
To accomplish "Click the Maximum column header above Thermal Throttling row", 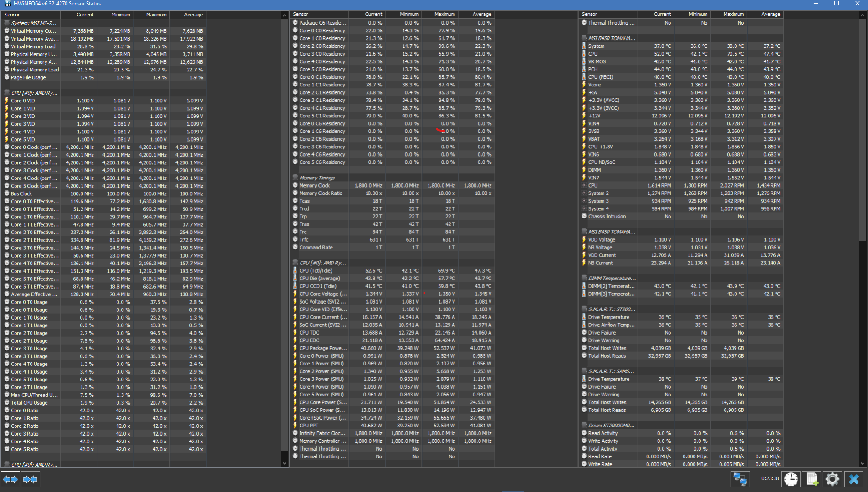I will coord(729,14).
